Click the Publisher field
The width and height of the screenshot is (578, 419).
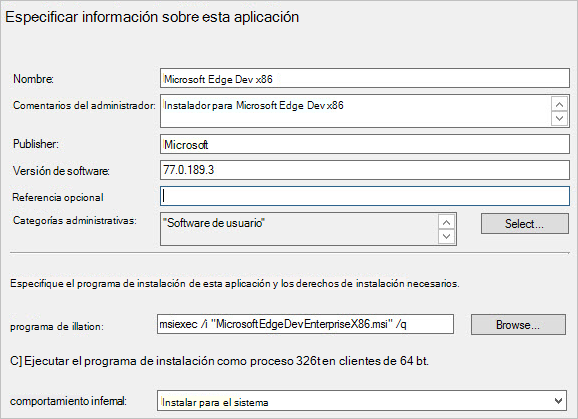pyautogui.click(x=365, y=144)
